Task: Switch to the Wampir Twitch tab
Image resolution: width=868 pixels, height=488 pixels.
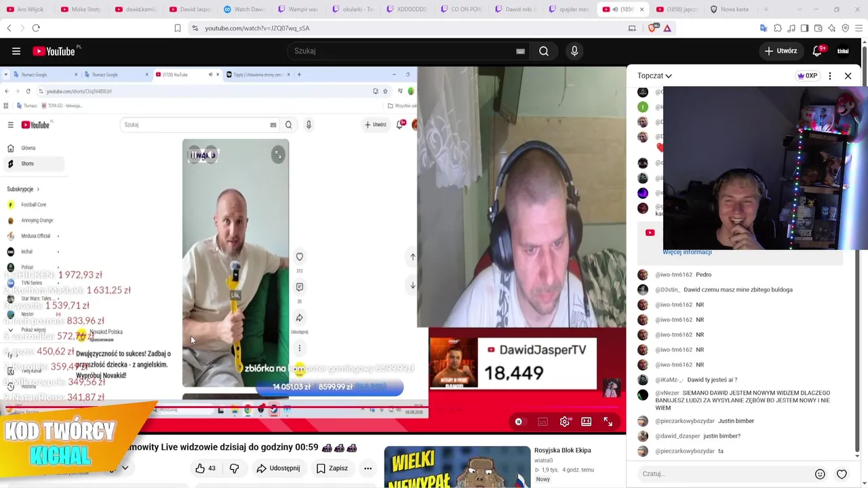Action: tap(298, 9)
